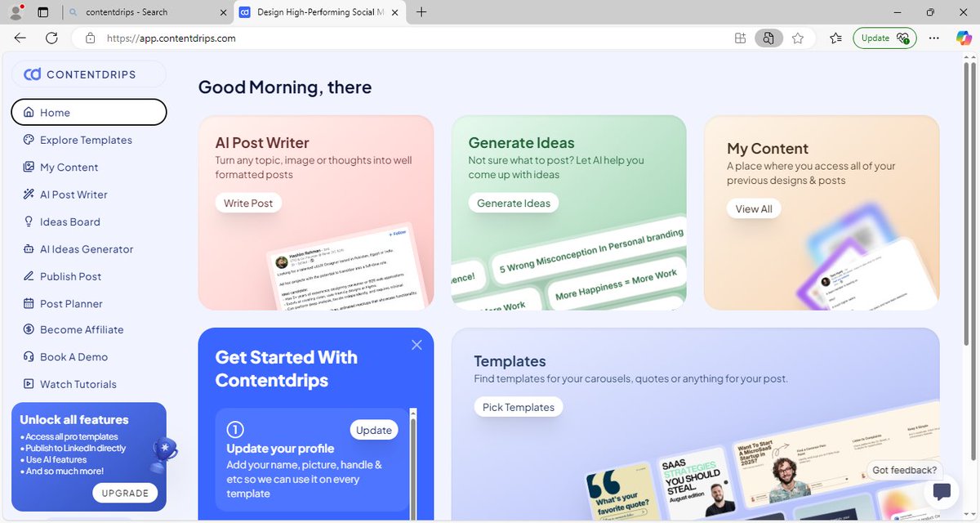Viewport: 980px width, 523px height.
Task: Switch to the contentdrips - Search tab
Action: 147,12
